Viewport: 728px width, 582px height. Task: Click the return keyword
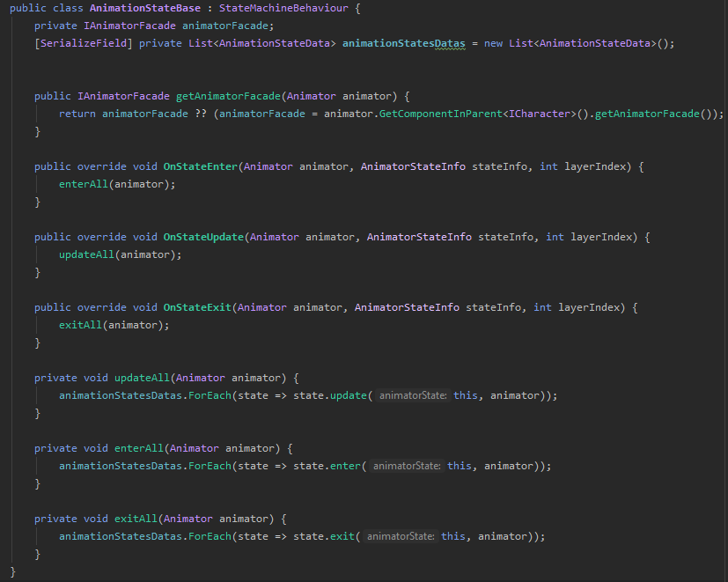click(77, 114)
